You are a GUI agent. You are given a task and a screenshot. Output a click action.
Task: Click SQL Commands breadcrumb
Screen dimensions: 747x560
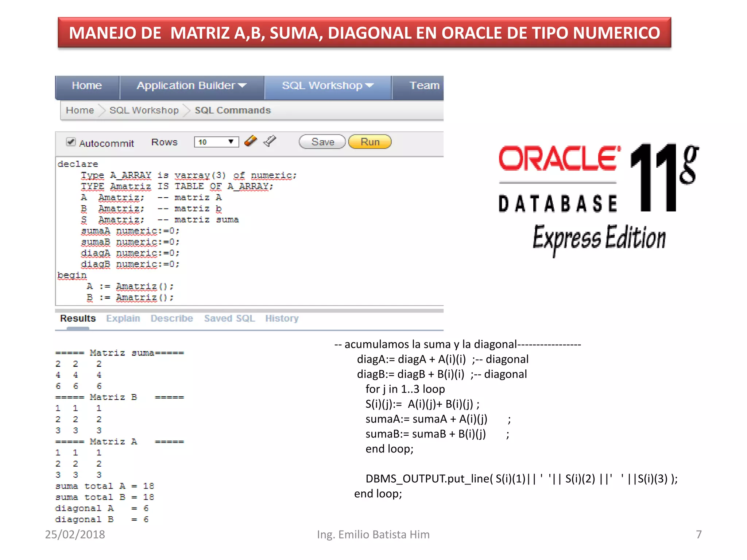(x=233, y=110)
